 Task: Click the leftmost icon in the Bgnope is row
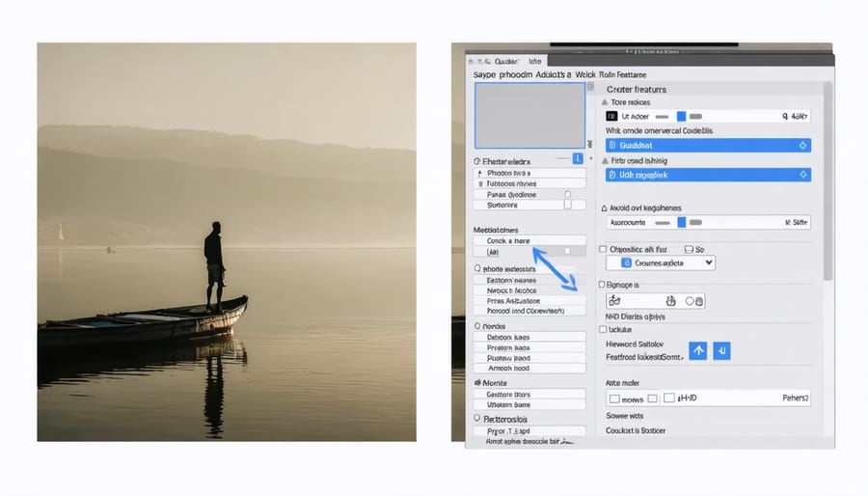(612, 301)
